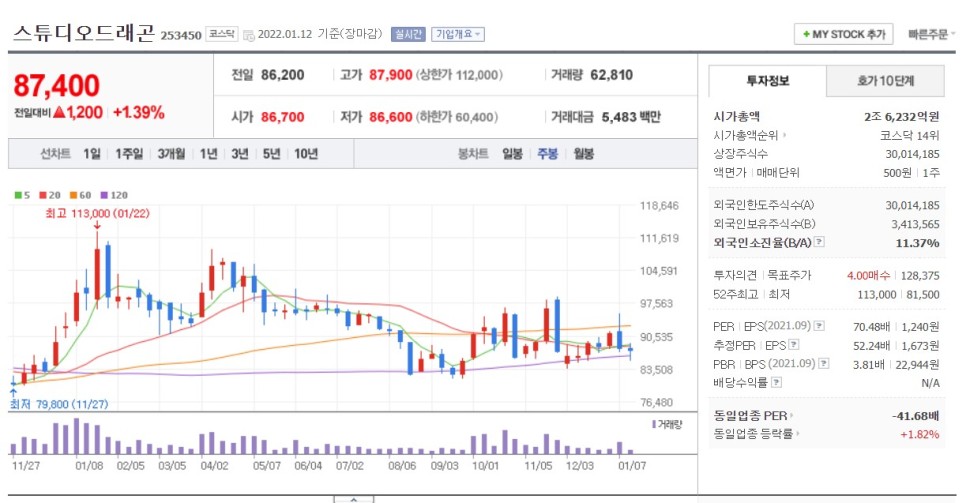
Task: Click the 동일업종 PER value -41.68배
Action: point(915,416)
